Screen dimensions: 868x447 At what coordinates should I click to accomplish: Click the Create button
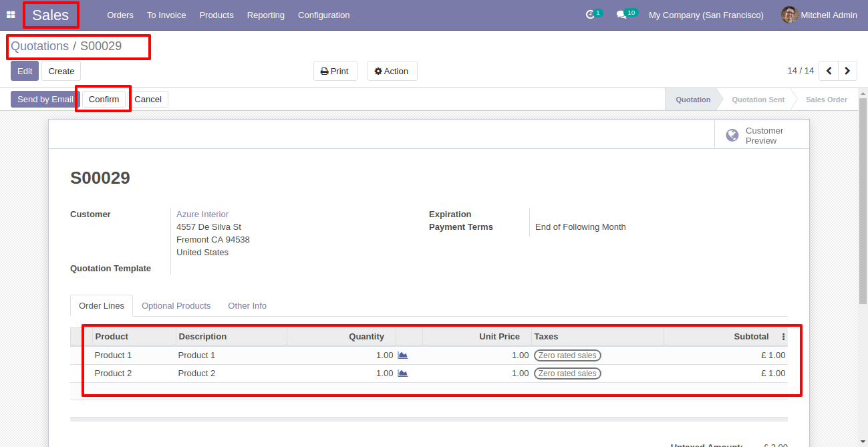click(61, 71)
